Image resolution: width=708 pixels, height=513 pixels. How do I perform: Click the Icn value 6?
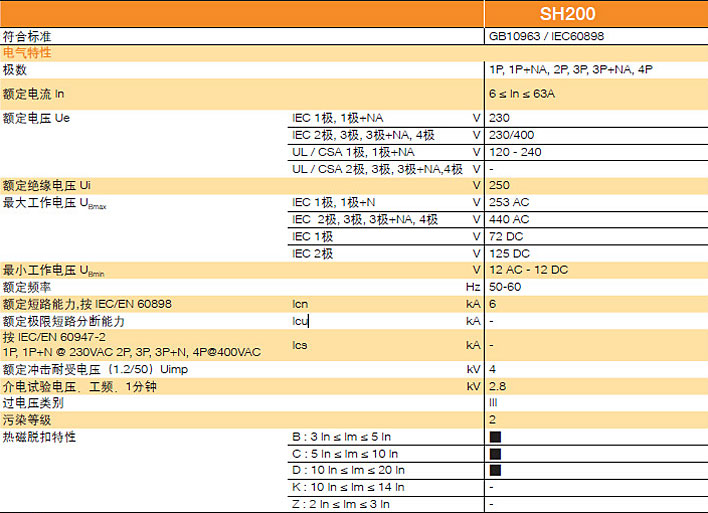493,304
